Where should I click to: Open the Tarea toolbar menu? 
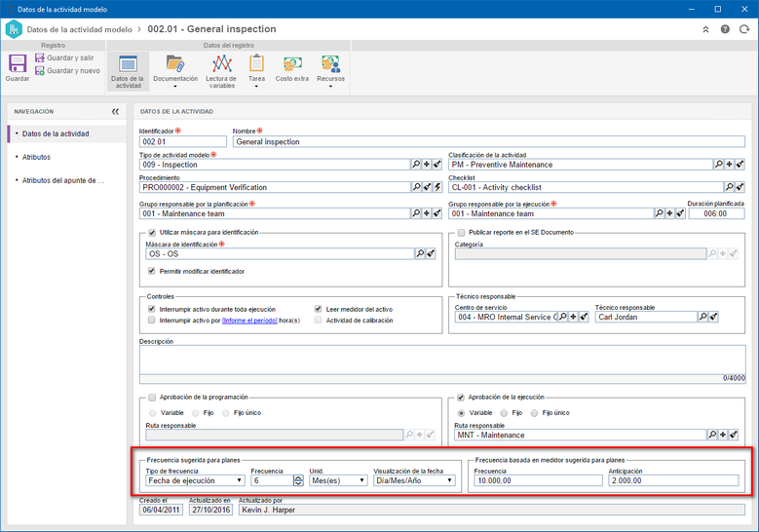[x=256, y=72]
